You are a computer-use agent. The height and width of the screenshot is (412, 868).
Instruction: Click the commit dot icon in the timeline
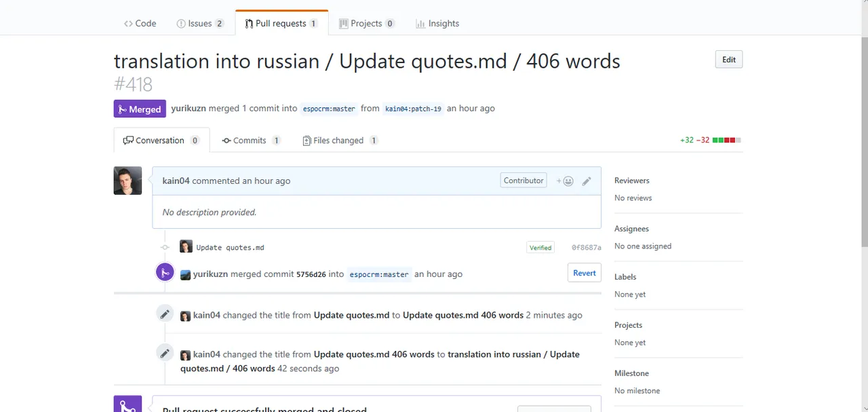[165, 247]
